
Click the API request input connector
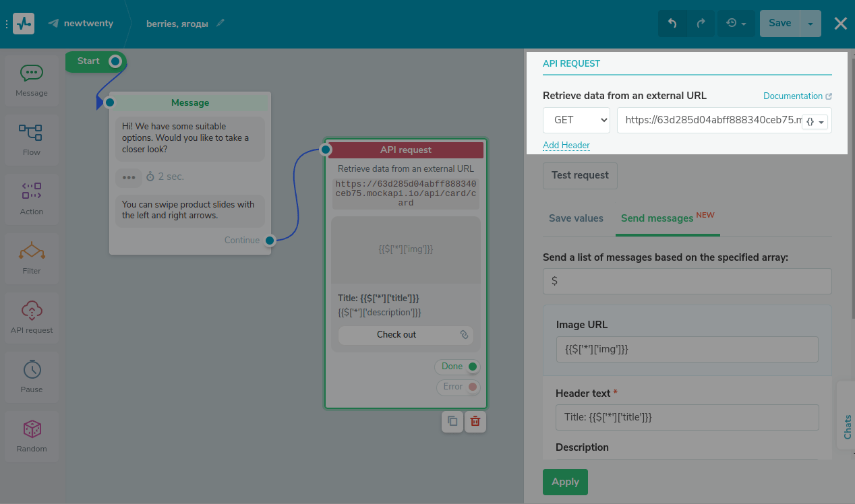[325, 150]
